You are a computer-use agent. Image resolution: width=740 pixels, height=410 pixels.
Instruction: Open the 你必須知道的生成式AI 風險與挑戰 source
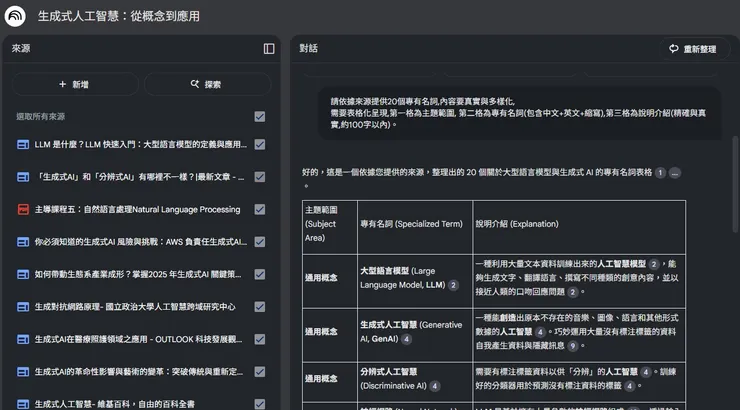point(141,242)
